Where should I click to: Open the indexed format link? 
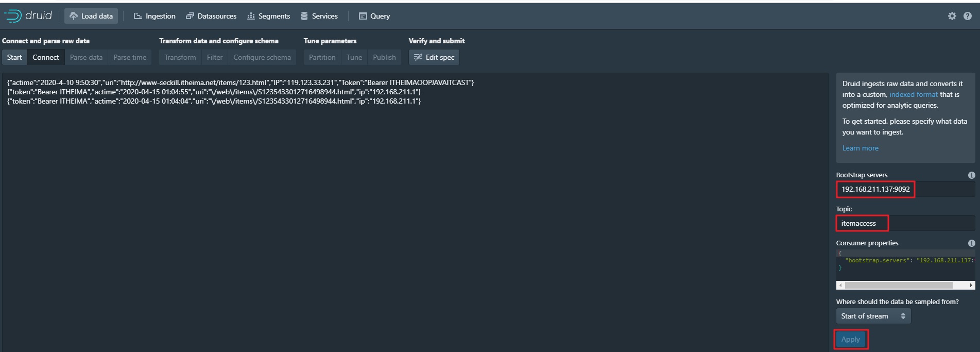point(913,94)
